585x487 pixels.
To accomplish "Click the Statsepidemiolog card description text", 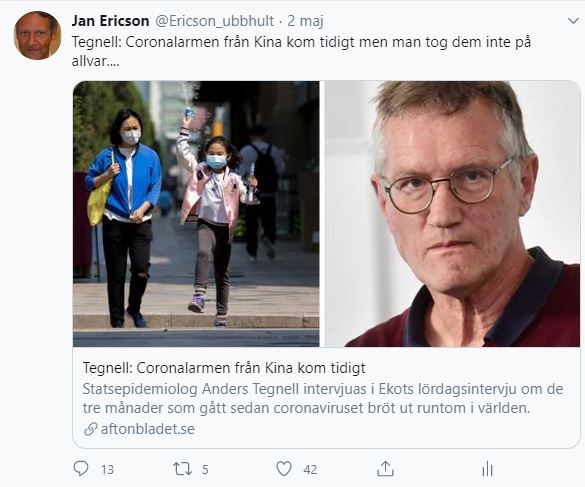I will (323, 399).
